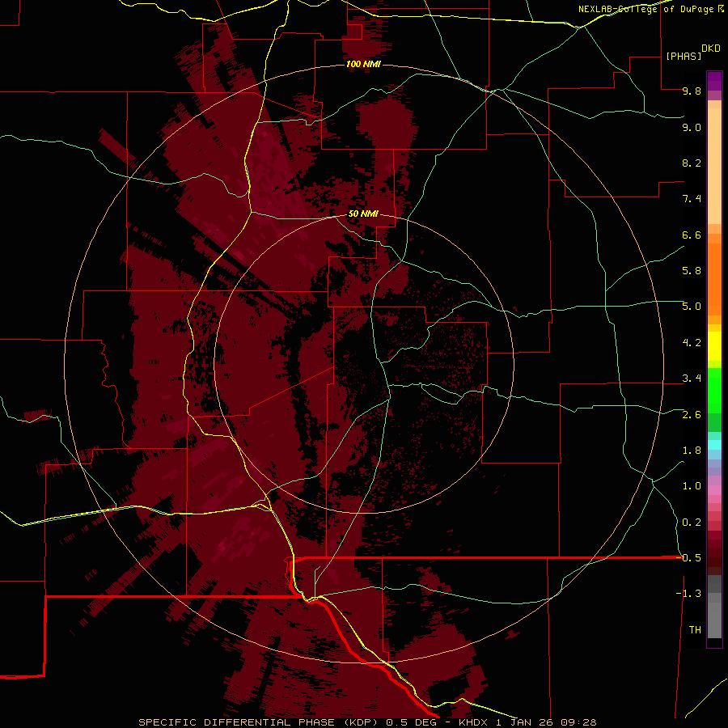This screenshot has height=728, width=728.
Task: Click the 100 NMI range ring label
Action: coord(363,64)
